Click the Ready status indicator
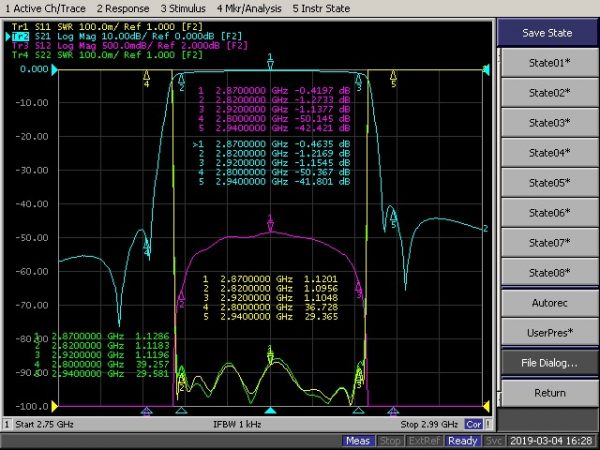Image resolution: width=600 pixels, height=450 pixels. pyautogui.click(x=463, y=441)
